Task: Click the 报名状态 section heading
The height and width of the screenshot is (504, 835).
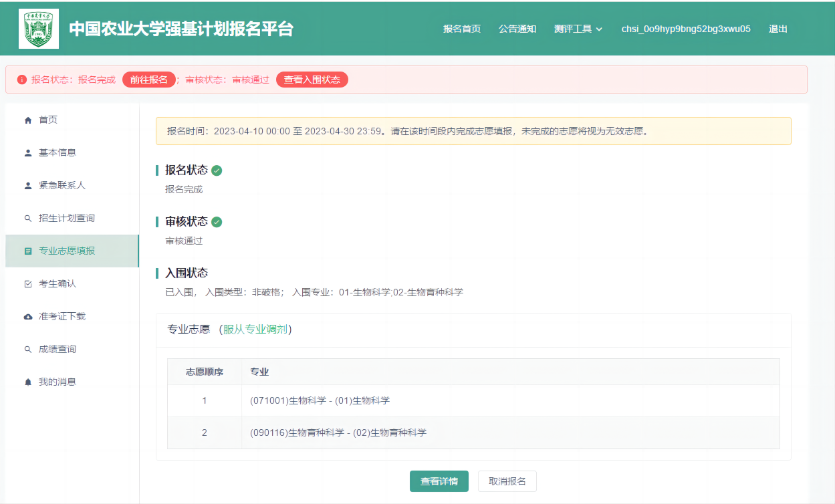Action: click(x=187, y=170)
